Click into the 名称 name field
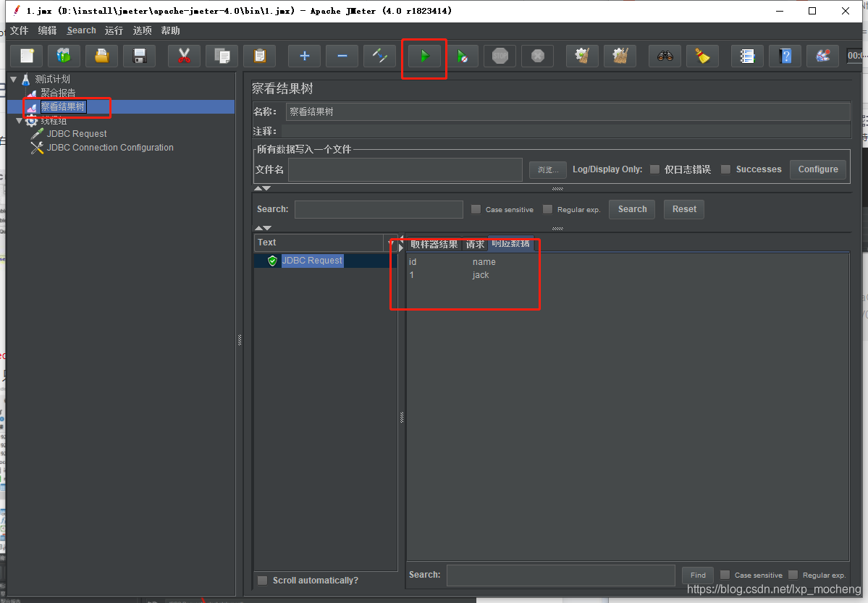The image size is (868, 603). click(x=568, y=112)
